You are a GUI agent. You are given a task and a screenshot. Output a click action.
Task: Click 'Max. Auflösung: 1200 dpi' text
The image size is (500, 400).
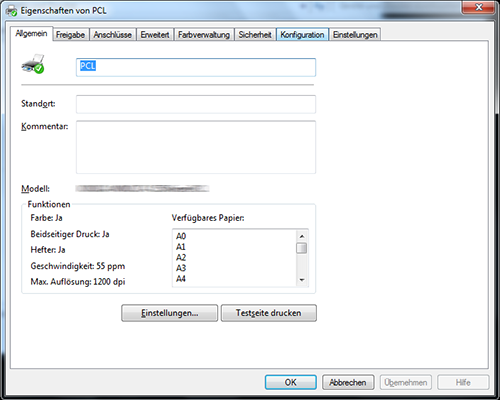click(x=78, y=282)
